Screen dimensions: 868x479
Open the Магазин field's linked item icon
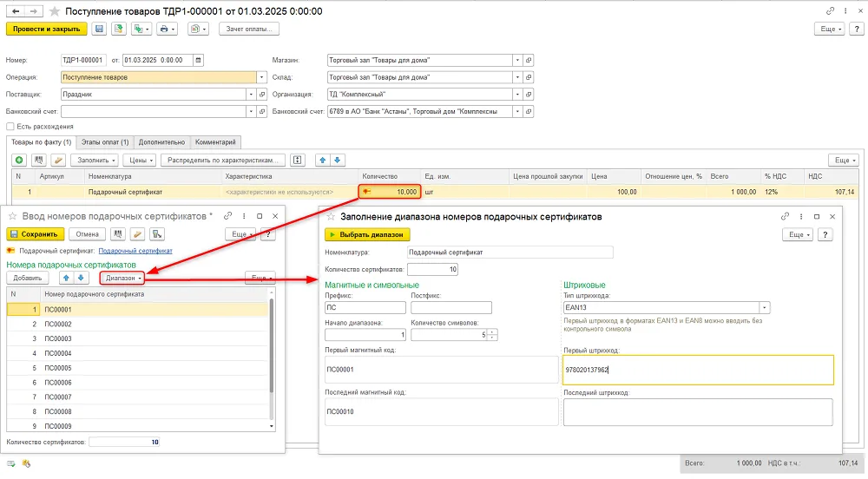[529, 60]
